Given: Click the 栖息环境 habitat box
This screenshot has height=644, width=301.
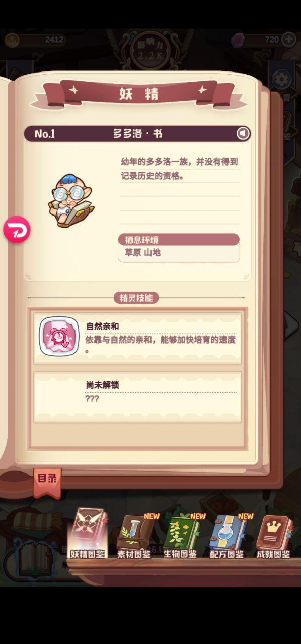Looking at the screenshot, I should point(179,248).
